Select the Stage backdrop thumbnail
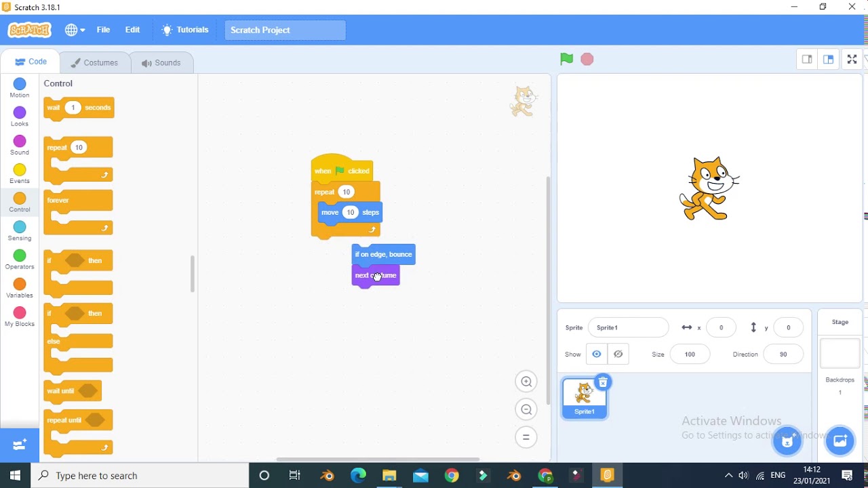 [840, 353]
